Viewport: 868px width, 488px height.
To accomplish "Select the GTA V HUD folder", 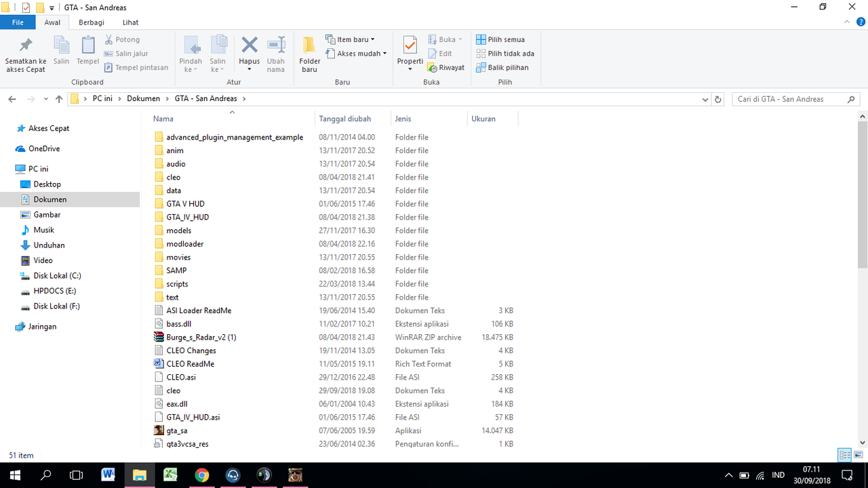I will pos(185,204).
